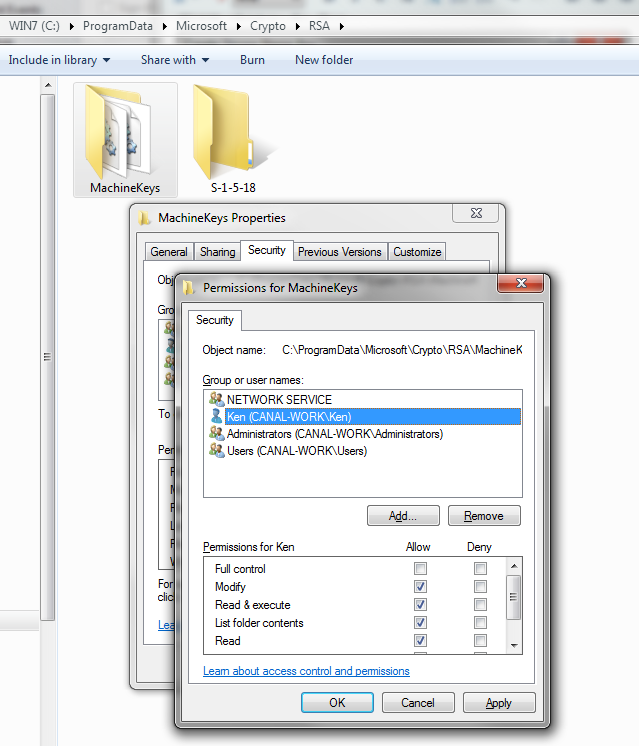The height and width of the screenshot is (746, 640).
Task: Open the Include in library dropdown
Action: coord(59,60)
